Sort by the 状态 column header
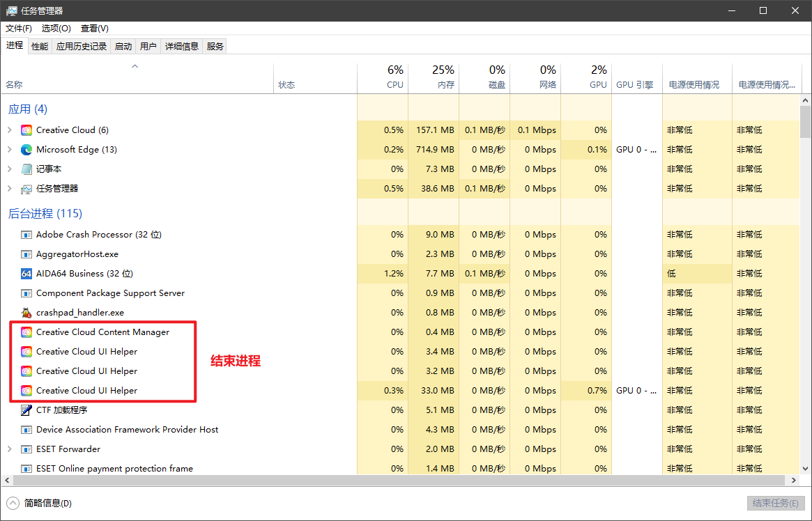The image size is (812, 521). 315,78
